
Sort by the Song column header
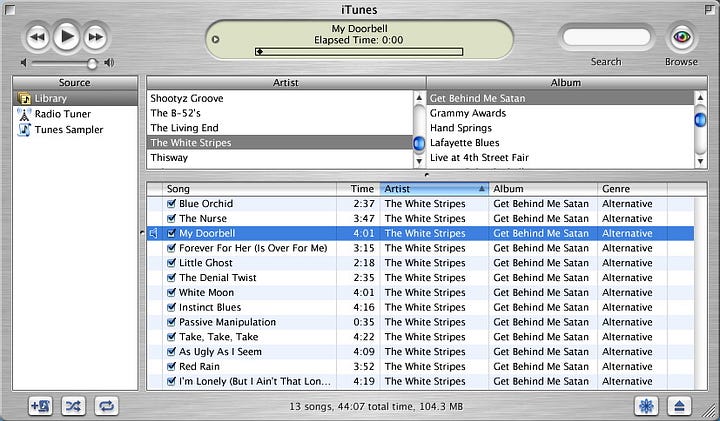pyautogui.click(x=249, y=189)
